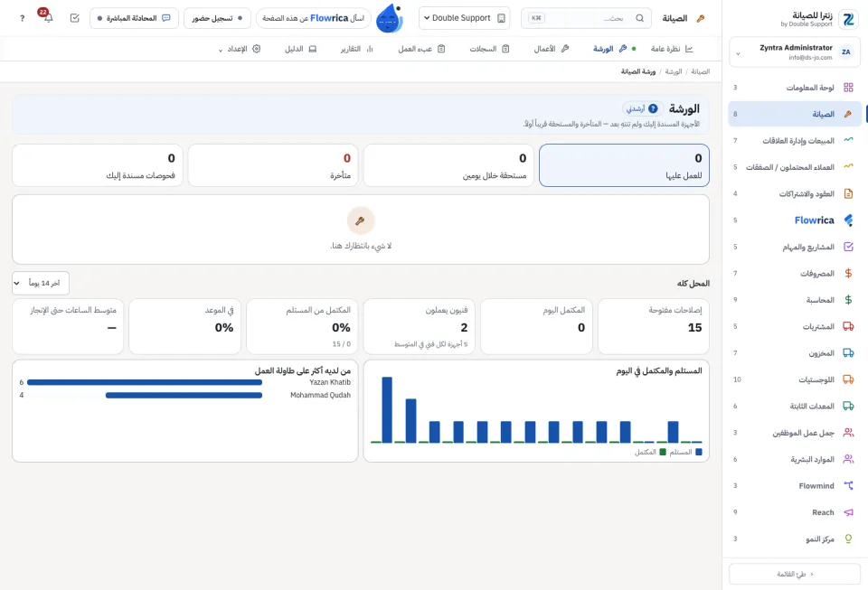Click the المستلم blue legend swatch

[x=699, y=452]
